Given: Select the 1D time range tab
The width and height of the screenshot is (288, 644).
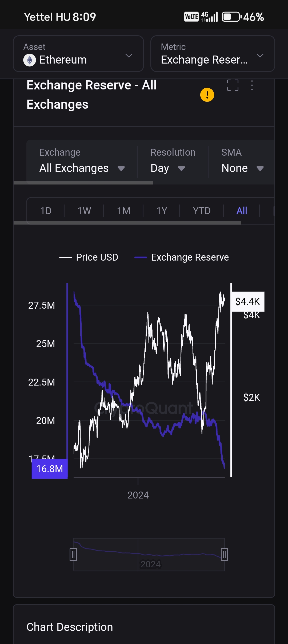Looking at the screenshot, I should pyautogui.click(x=46, y=211).
